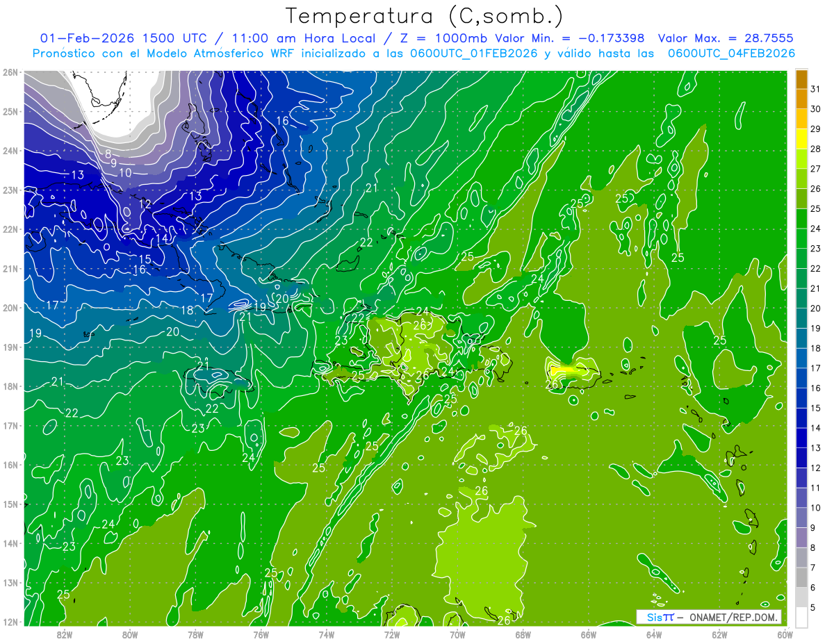Select the yellow 28–29 legend swatch
Viewport: 834px width, 644px height.
pyautogui.click(x=801, y=139)
